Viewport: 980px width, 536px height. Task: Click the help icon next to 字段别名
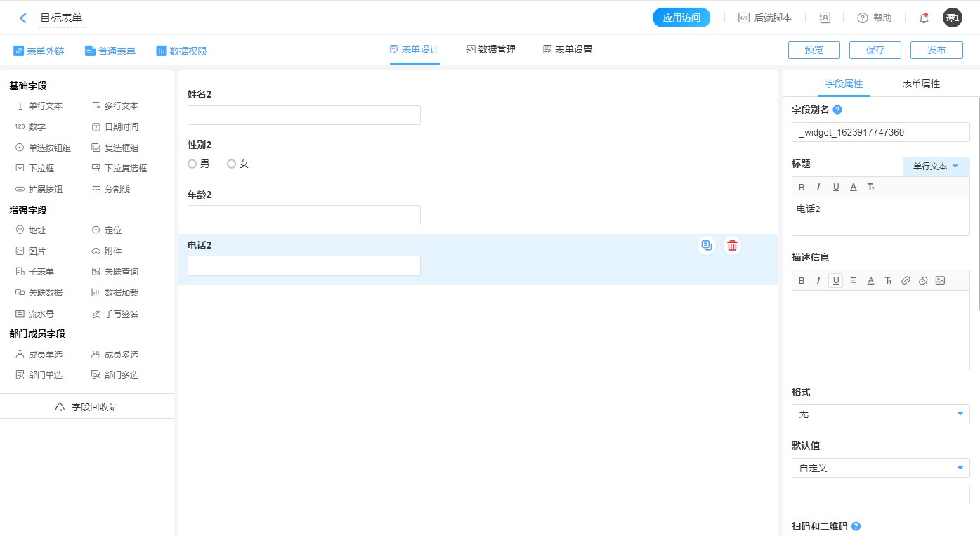[x=837, y=110]
